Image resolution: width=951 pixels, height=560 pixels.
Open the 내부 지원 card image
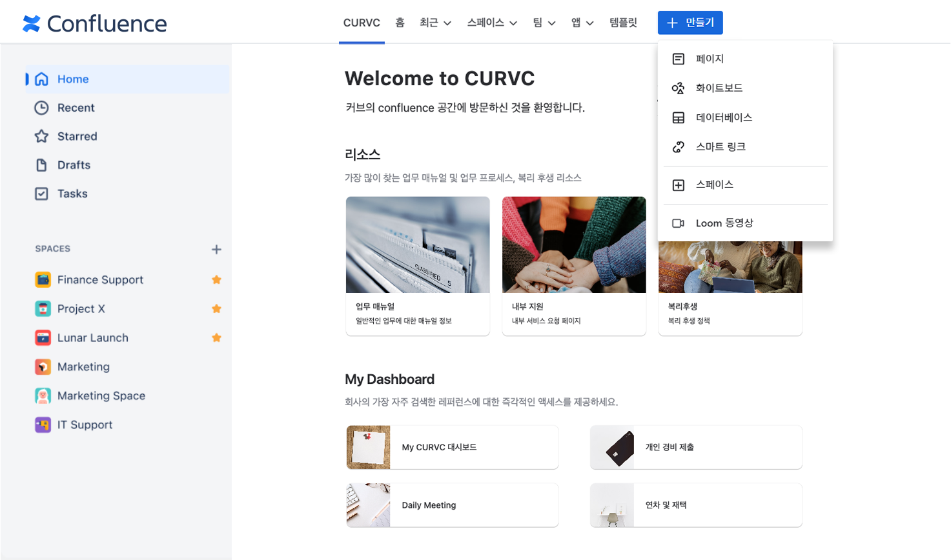tap(574, 245)
